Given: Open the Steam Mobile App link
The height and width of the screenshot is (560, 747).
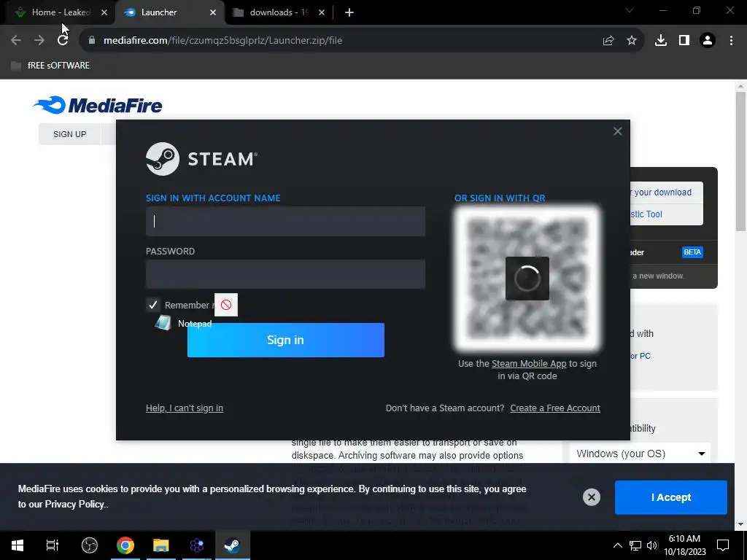Looking at the screenshot, I should [x=529, y=364].
